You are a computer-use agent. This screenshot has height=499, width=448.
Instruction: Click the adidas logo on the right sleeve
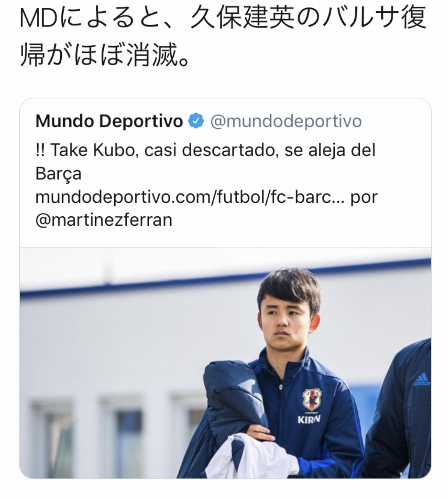[x=422, y=380]
